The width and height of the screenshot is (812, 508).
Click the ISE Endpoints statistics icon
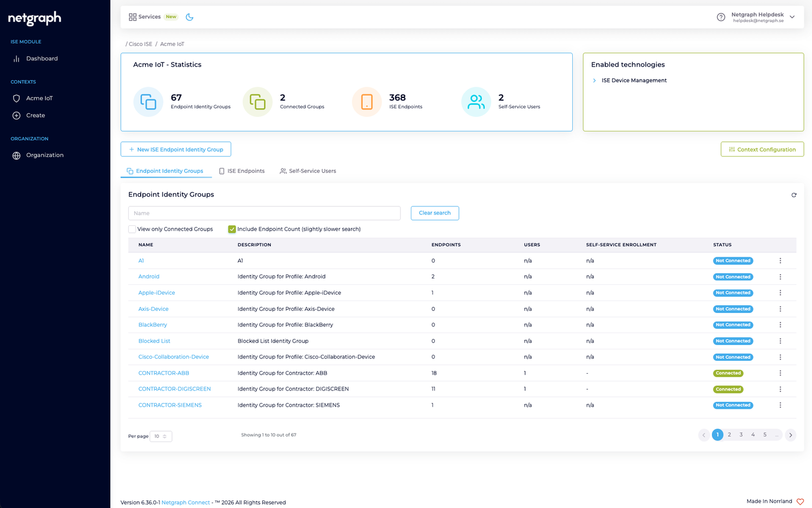click(x=366, y=102)
